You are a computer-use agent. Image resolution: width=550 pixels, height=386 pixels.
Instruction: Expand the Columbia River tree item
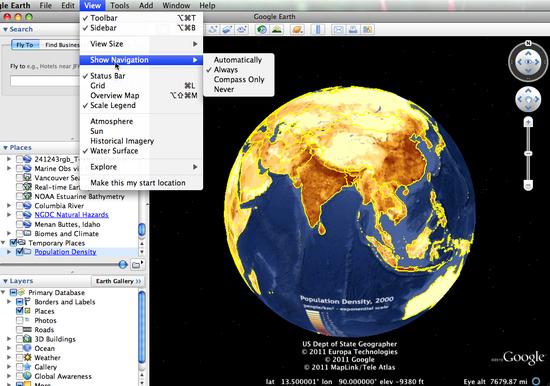9,206
